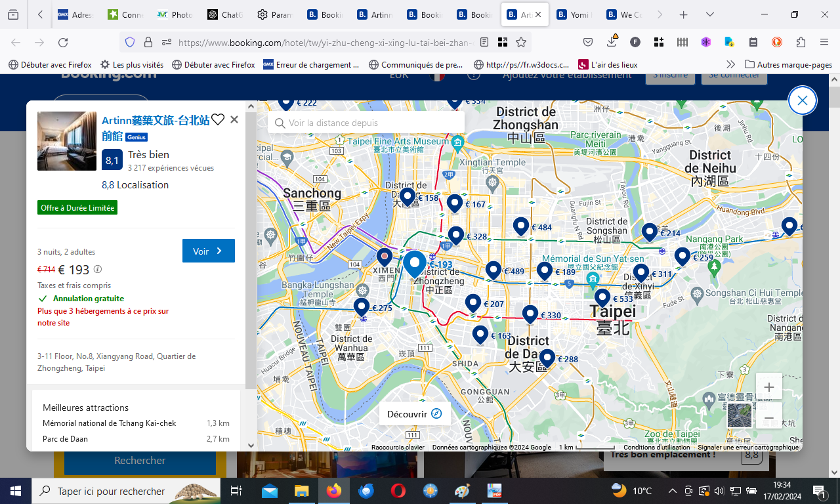Expand the list all tabs dropdown
The height and width of the screenshot is (504, 840).
click(710, 14)
